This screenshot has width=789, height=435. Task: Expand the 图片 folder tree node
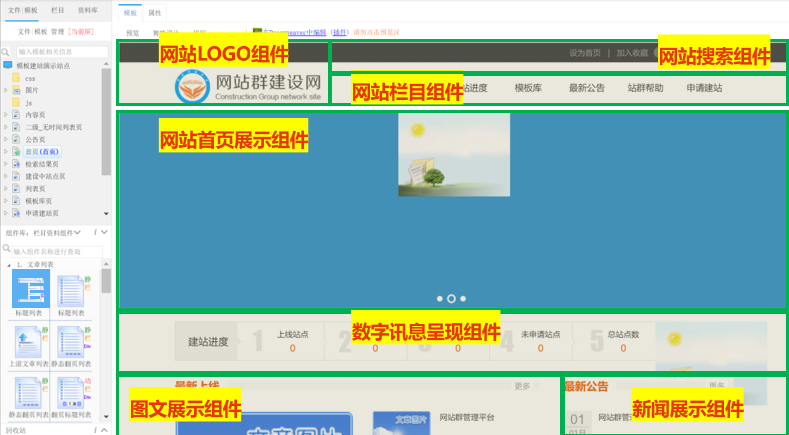(6, 90)
